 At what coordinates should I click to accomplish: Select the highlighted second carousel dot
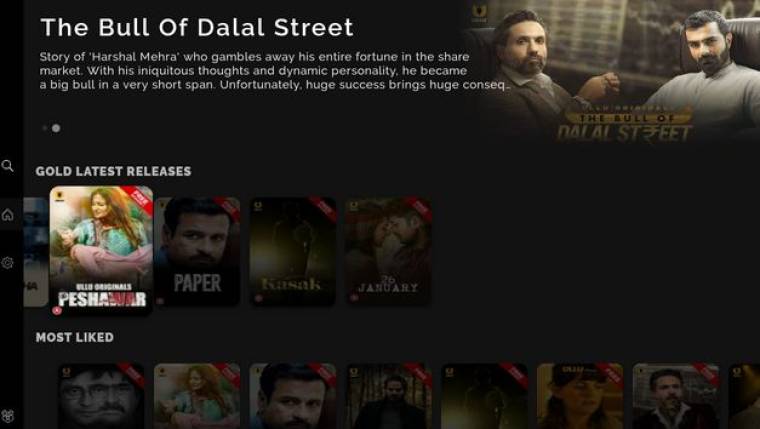[x=56, y=128]
